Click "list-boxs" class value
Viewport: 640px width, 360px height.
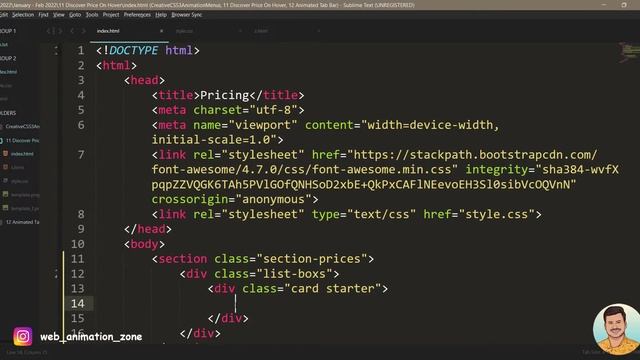[294, 274]
